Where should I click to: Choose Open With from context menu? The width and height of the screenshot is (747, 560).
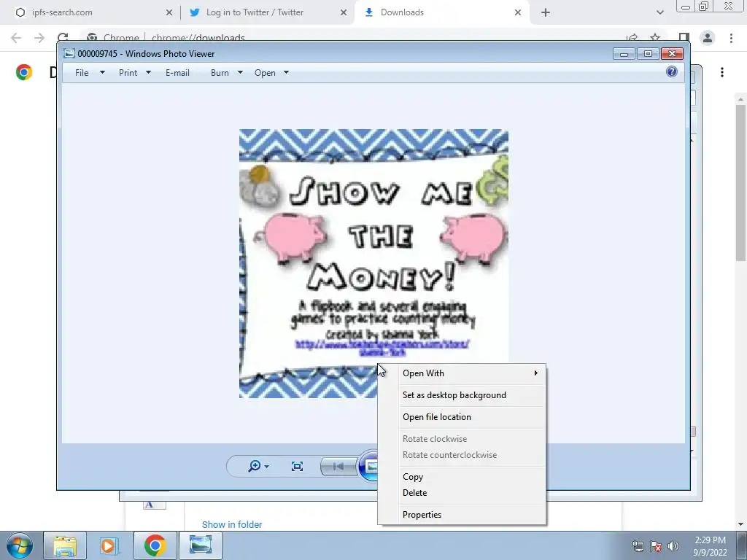click(x=462, y=373)
